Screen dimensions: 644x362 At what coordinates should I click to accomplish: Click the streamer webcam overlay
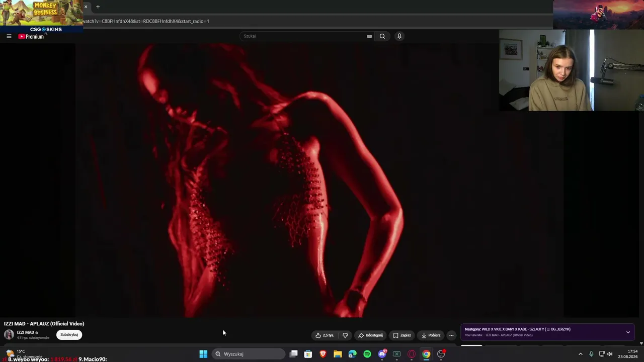point(571,70)
